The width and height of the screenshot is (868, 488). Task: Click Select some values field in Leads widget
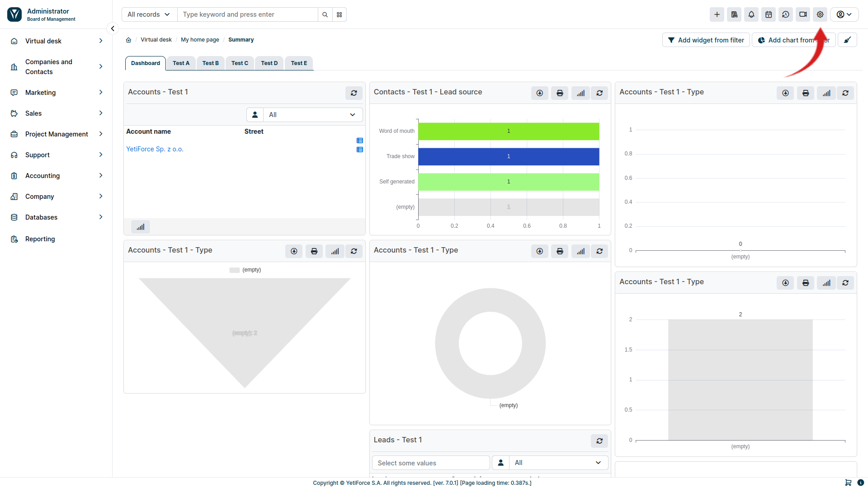pyautogui.click(x=431, y=463)
